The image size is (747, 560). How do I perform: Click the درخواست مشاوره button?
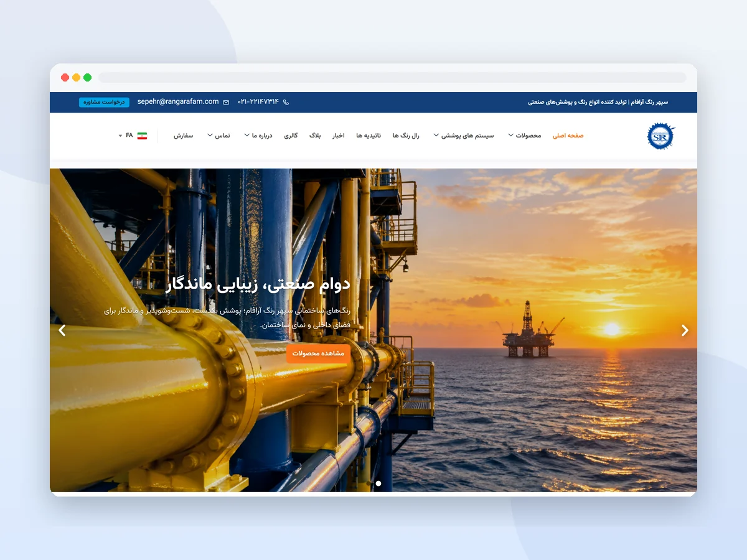click(104, 102)
